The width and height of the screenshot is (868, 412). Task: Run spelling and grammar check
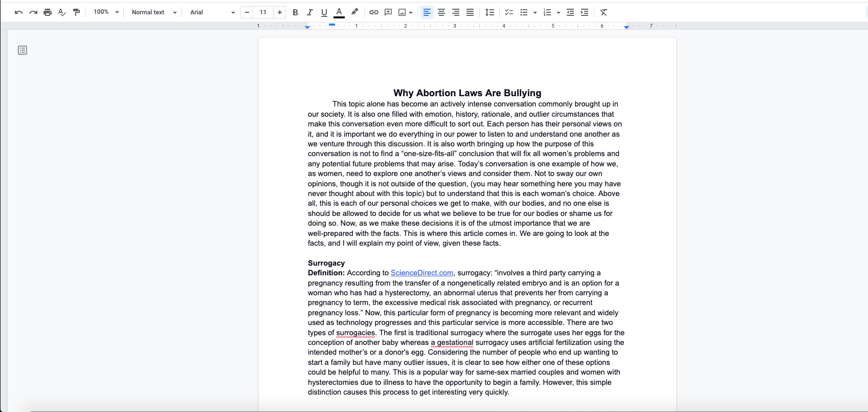tap(62, 12)
